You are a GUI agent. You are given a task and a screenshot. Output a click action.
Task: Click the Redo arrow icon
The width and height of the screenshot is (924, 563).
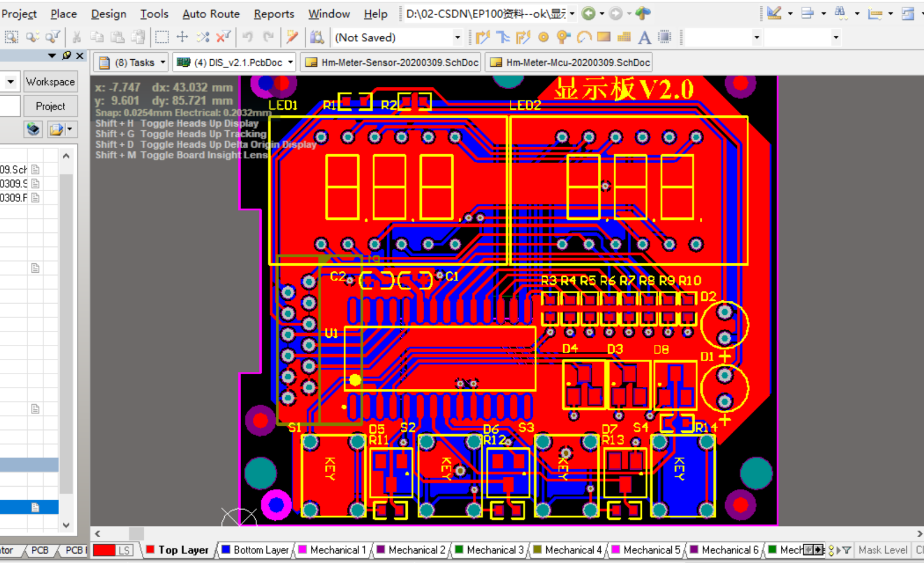click(268, 38)
